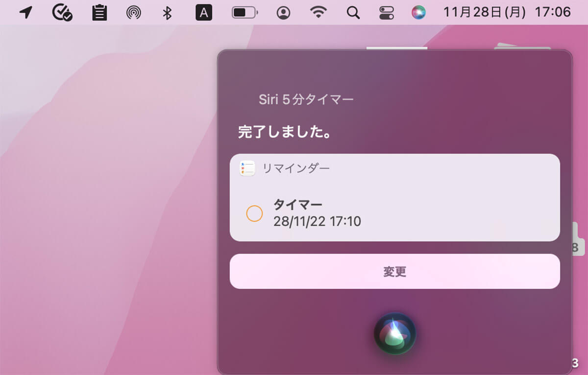Open the clipboard manager menu bar icon

[x=99, y=12]
